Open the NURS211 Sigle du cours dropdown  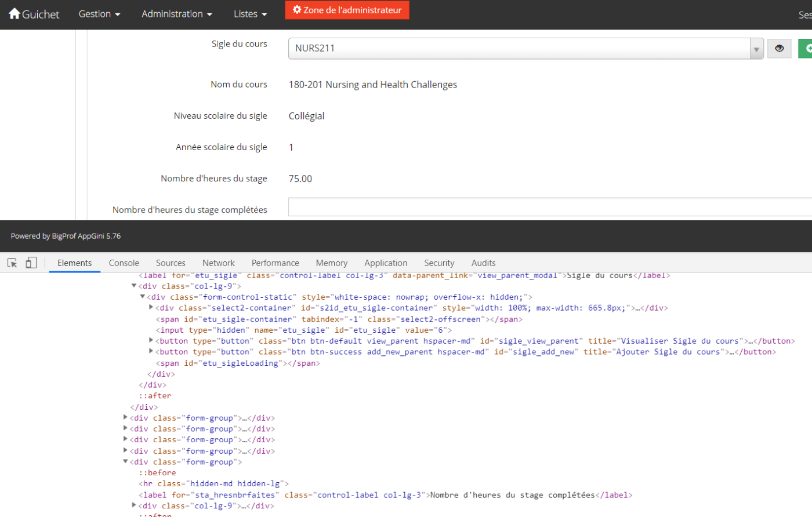coord(525,49)
